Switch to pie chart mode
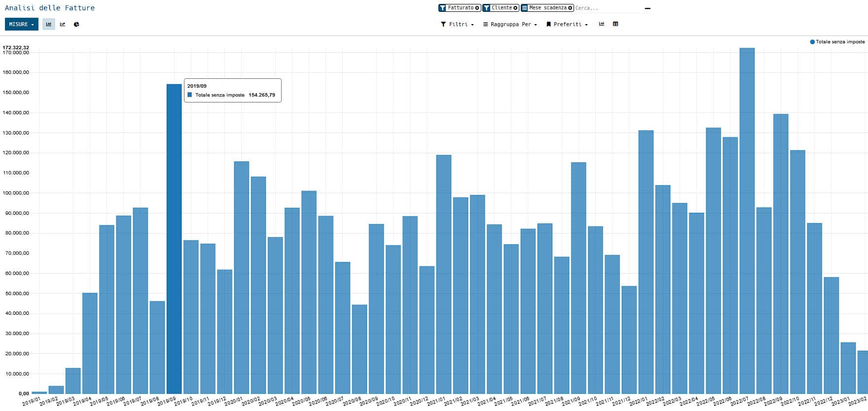The height and width of the screenshot is (411, 868). [x=76, y=24]
